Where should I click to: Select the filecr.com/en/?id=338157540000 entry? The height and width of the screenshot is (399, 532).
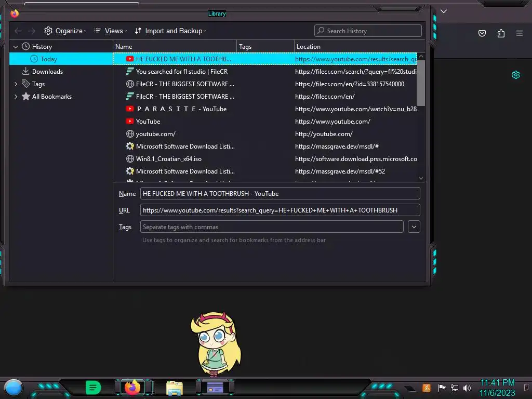[x=265, y=84]
